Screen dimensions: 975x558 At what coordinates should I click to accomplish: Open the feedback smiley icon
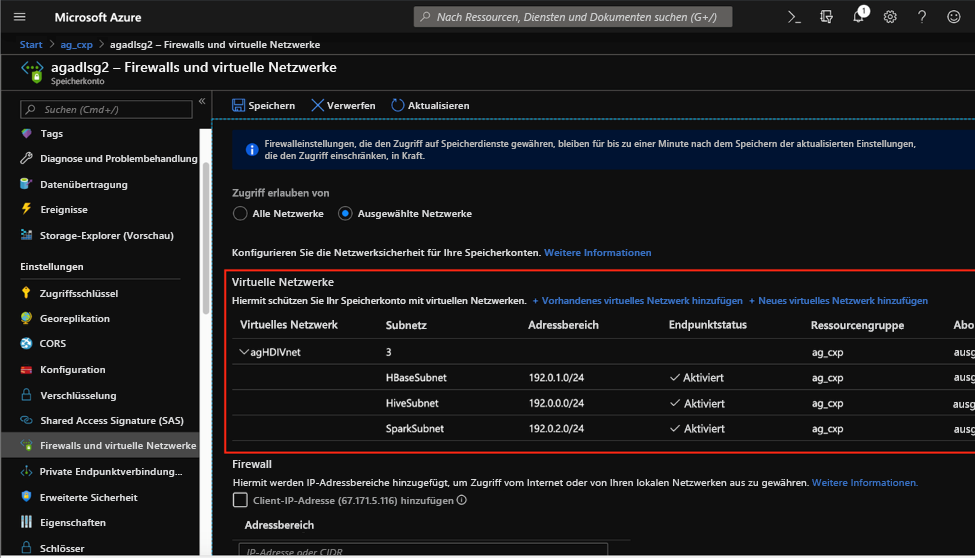(x=954, y=17)
